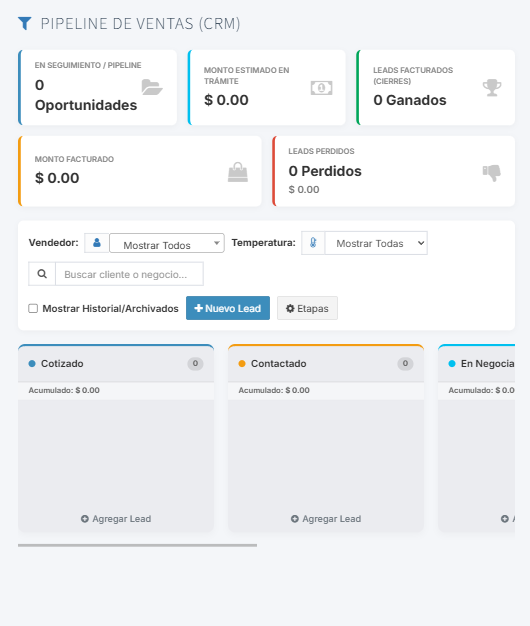Add a lead in the Cotizado column
Image resolution: width=530 pixels, height=626 pixels.
point(116,519)
